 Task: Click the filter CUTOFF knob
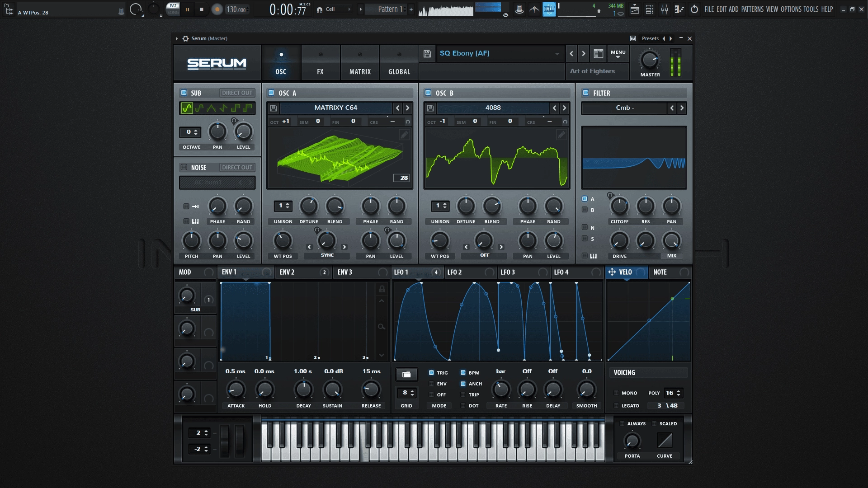[619, 206]
